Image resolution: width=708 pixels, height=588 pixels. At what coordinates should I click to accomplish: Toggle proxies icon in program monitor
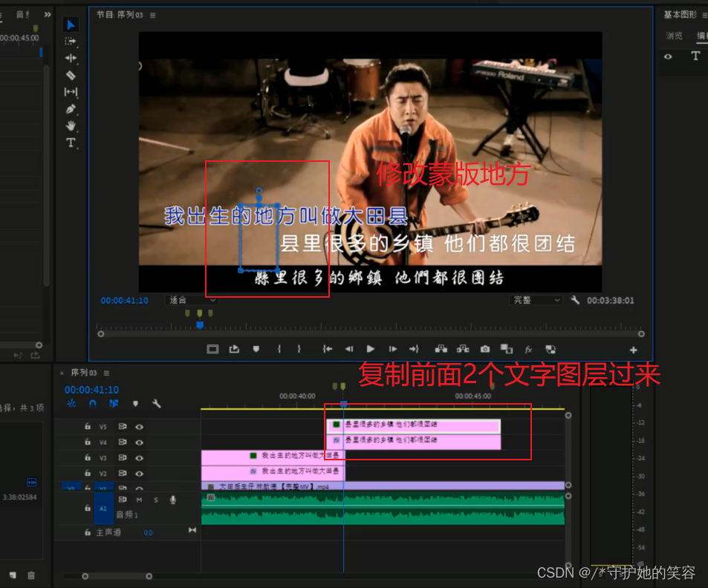tap(551, 349)
